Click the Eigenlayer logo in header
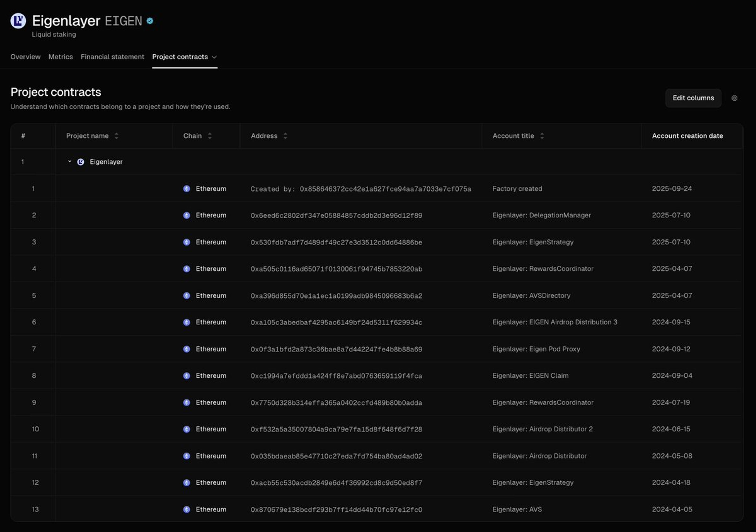The height and width of the screenshot is (532, 756). point(18,21)
